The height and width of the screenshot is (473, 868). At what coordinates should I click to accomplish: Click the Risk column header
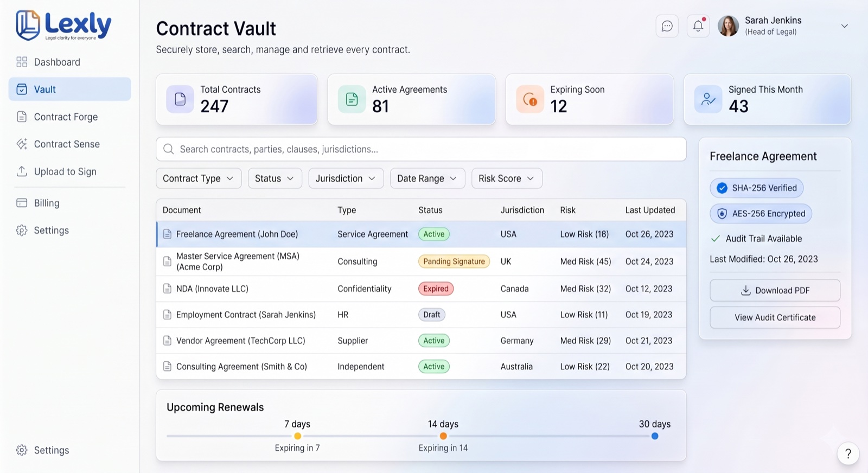pyautogui.click(x=567, y=210)
